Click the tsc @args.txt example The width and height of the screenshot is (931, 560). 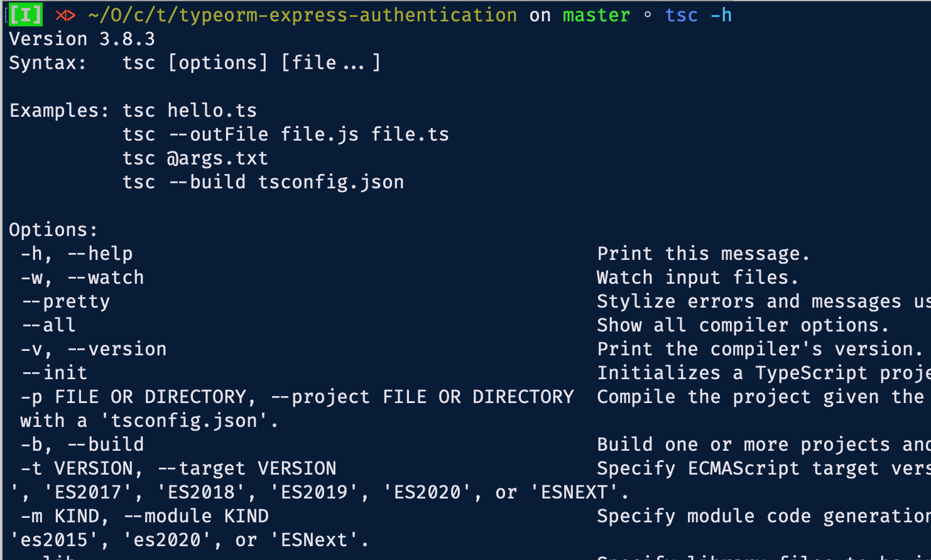point(195,158)
